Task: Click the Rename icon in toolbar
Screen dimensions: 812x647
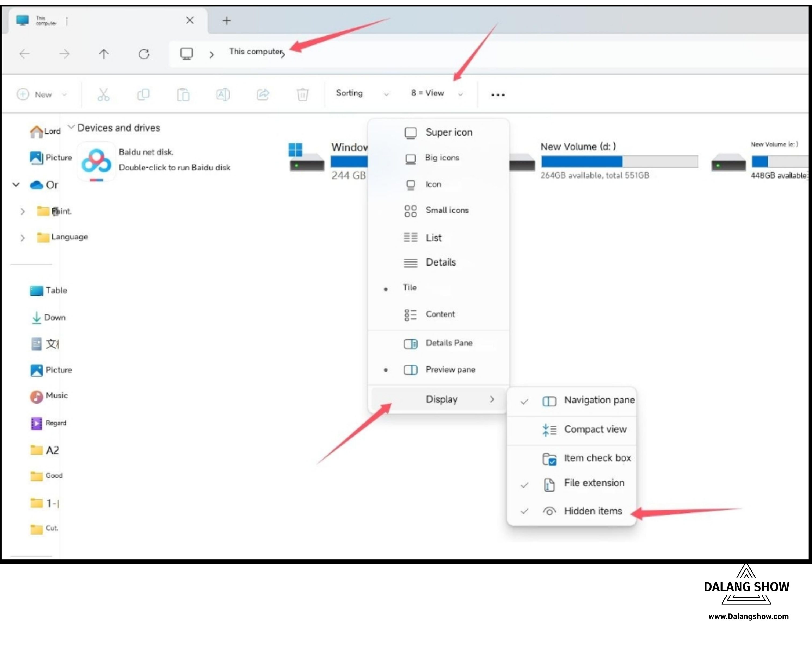Action: (223, 94)
